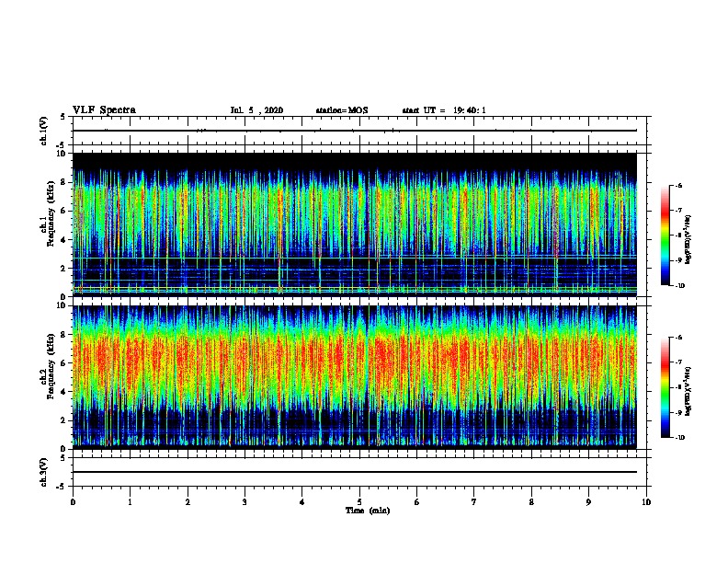728x563 pixels.
Task: Click the ch.2 spectrogram panel
Action: pos(355,377)
